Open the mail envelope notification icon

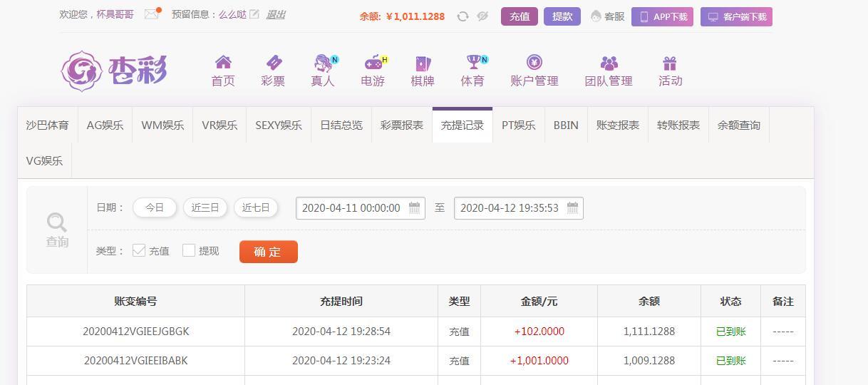tap(151, 14)
